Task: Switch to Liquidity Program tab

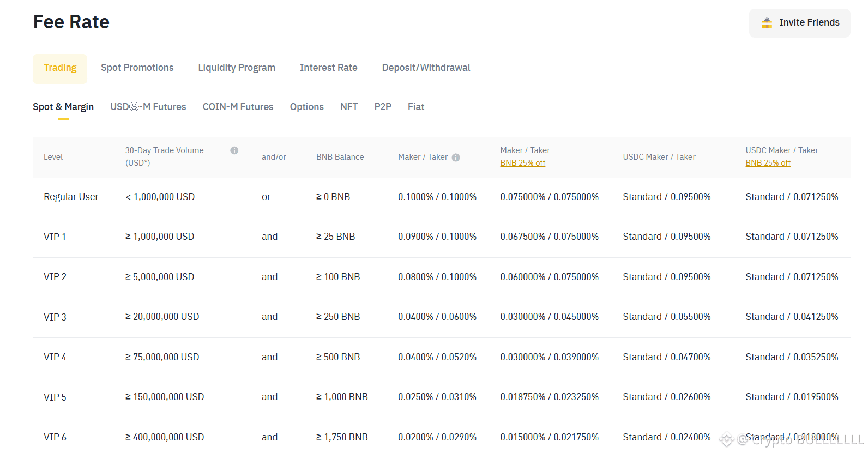Action: click(x=237, y=68)
